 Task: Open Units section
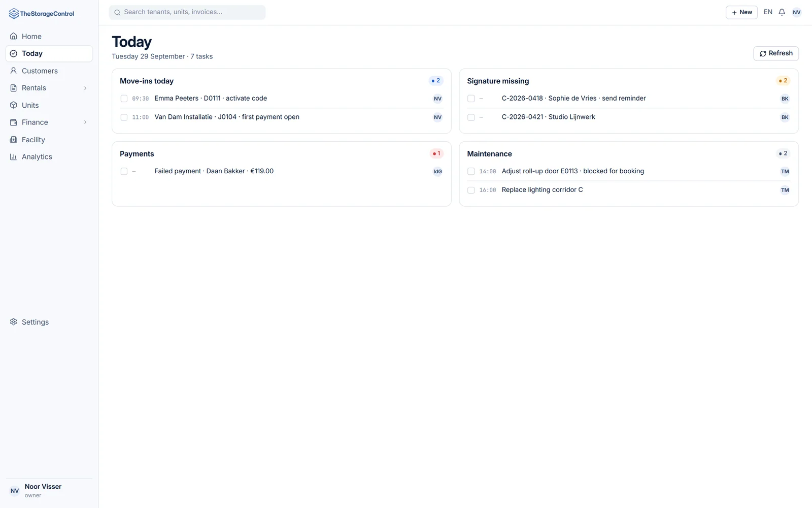[x=49, y=105]
